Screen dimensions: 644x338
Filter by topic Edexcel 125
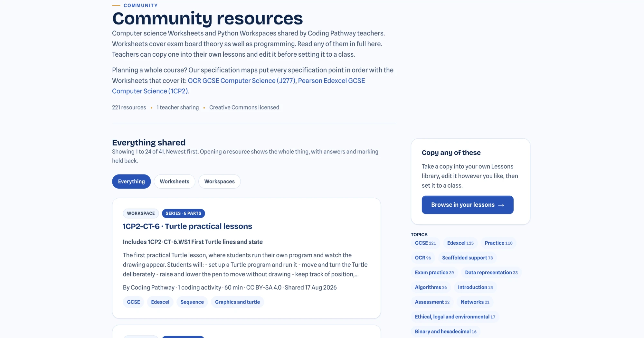[x=460, y=243]
